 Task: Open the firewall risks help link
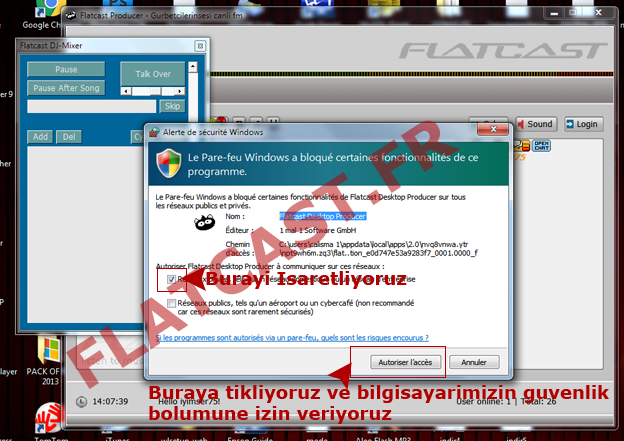click(292, 338)
